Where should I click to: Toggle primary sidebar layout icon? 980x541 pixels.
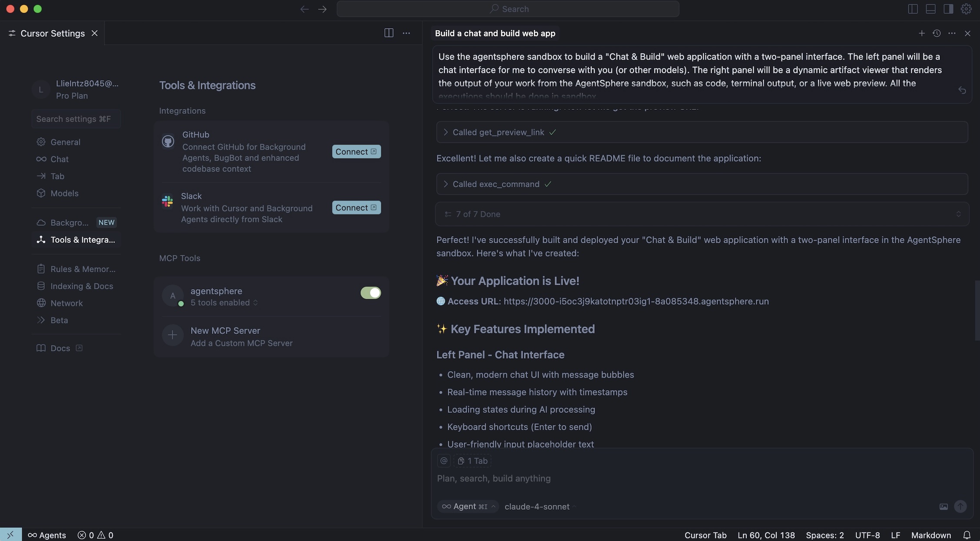[x=913, y=9]
